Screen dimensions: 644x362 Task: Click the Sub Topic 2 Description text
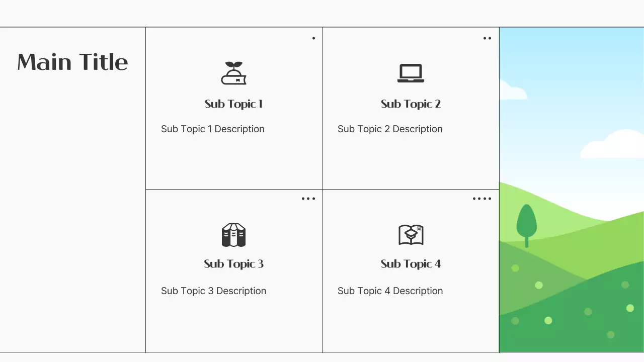click(x=390, y=129)
